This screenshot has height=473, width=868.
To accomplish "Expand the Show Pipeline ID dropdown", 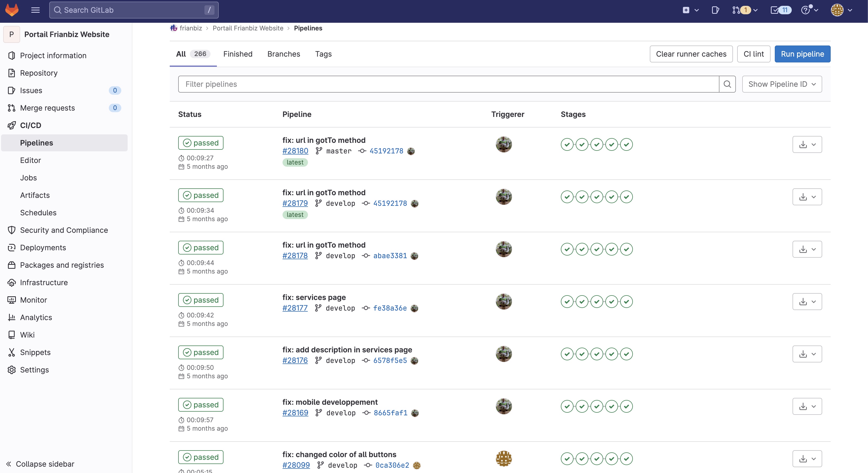I will (x=782, y=84).
